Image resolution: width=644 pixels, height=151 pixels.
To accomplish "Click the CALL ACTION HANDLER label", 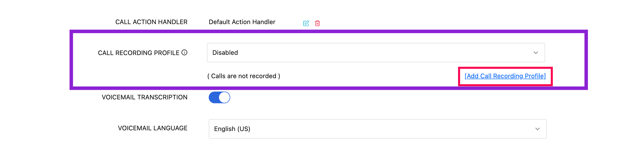I will tap(151, 22).
